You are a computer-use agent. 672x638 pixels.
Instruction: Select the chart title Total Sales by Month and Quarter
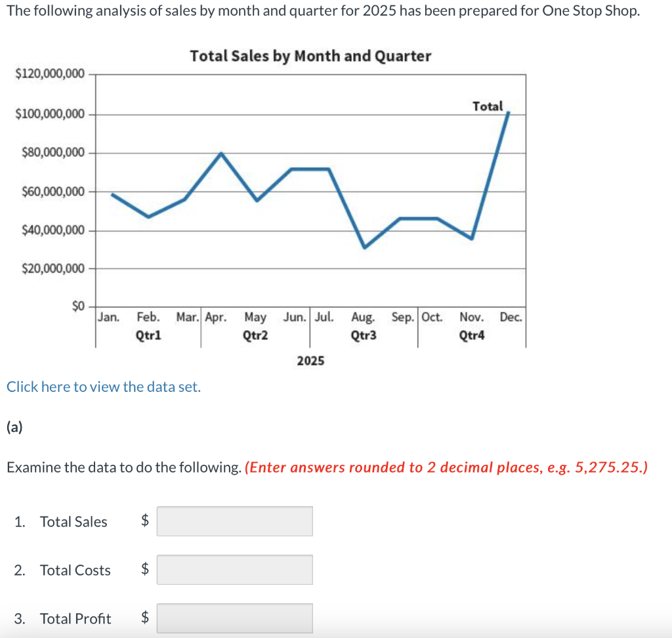tap(311, 56)
